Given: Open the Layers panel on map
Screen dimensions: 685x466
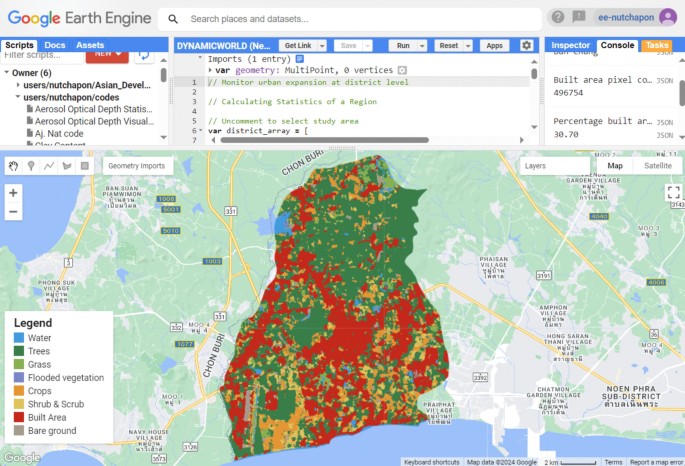Looking at the screenshot, I should [535, 166].
